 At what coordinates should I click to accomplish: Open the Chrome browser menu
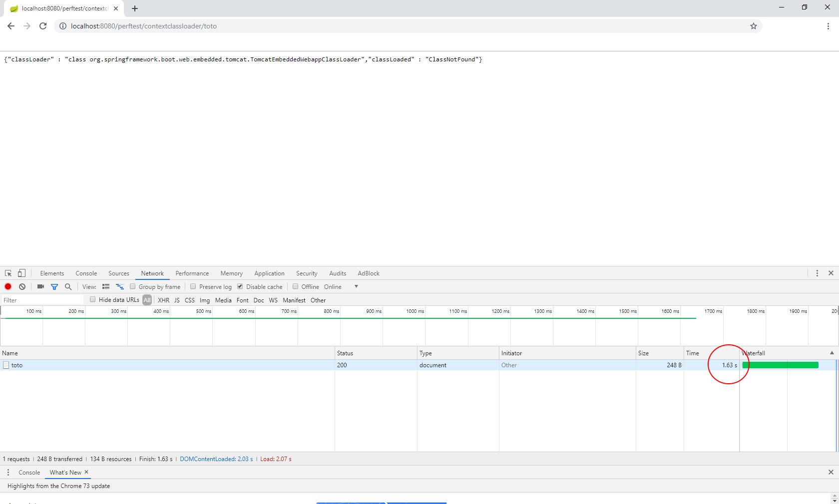tap(829, 26)
